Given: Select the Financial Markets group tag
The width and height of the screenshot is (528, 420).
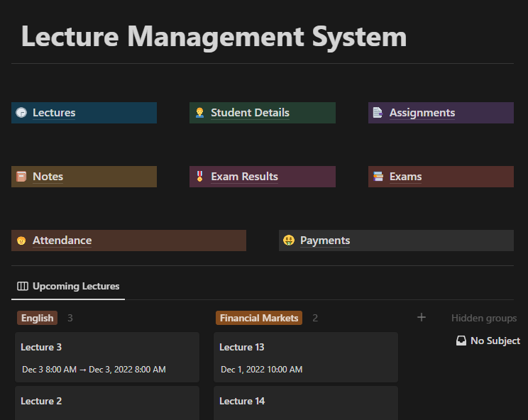Looking at the screenshot, I should click(259, 318).
